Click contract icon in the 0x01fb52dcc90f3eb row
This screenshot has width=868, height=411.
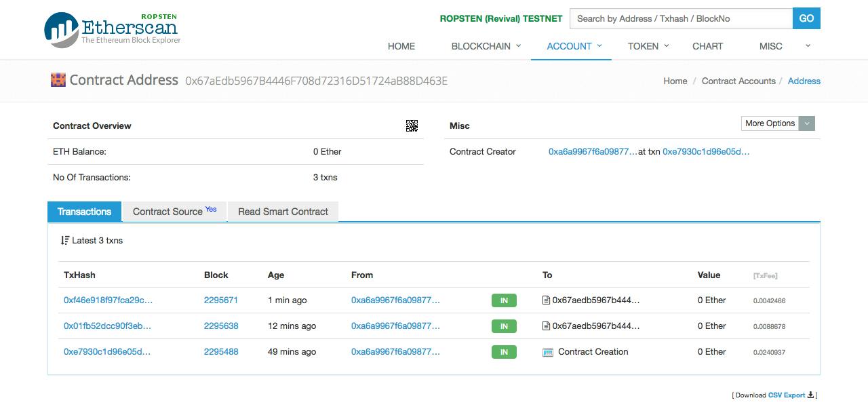point(546,326)
